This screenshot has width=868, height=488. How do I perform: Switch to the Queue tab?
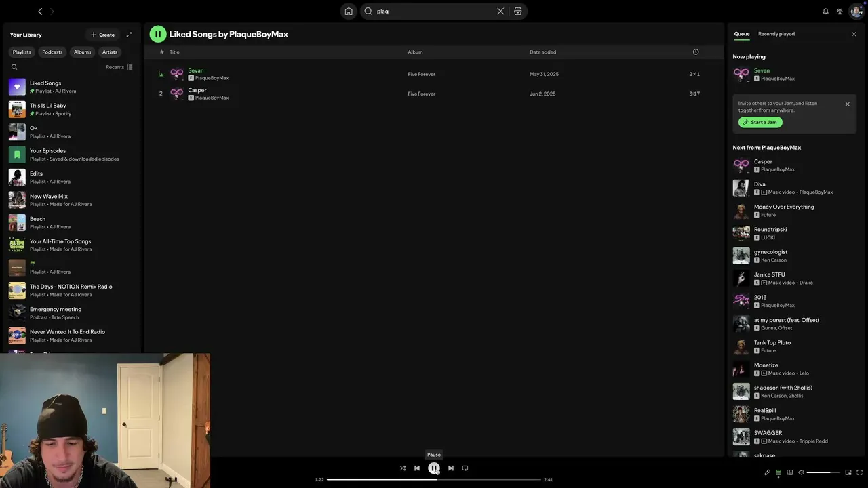point(742,34)
